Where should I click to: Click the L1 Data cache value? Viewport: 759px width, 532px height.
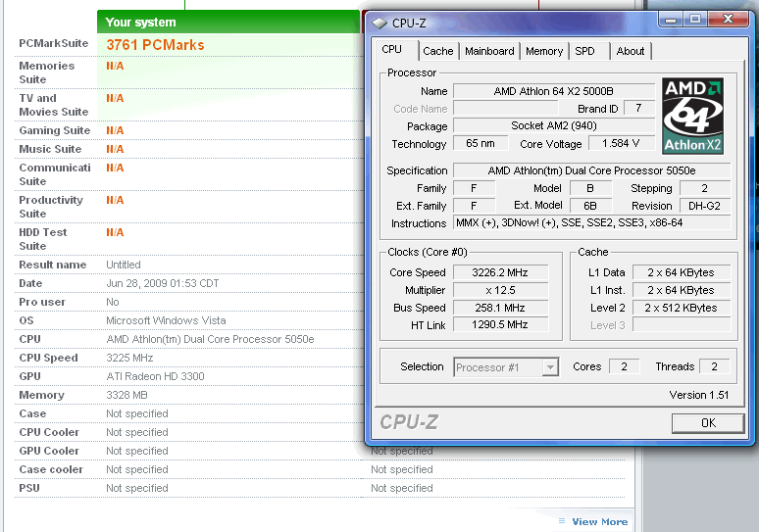coord(682,272)
